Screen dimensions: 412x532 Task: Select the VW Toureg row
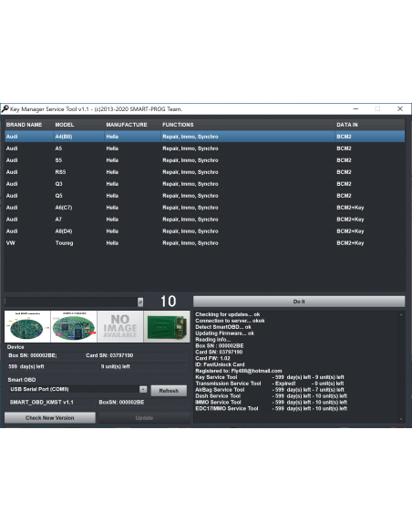[x=205, y=243]
